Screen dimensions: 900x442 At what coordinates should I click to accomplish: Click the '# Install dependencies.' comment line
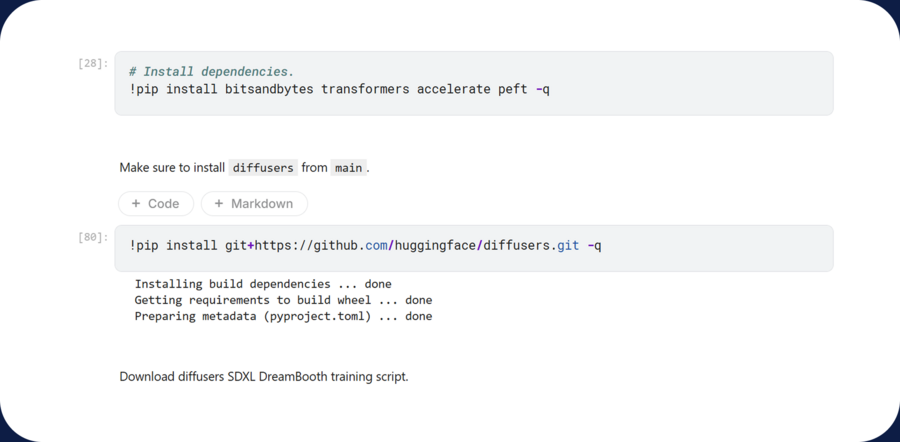(x=211, y=72)
